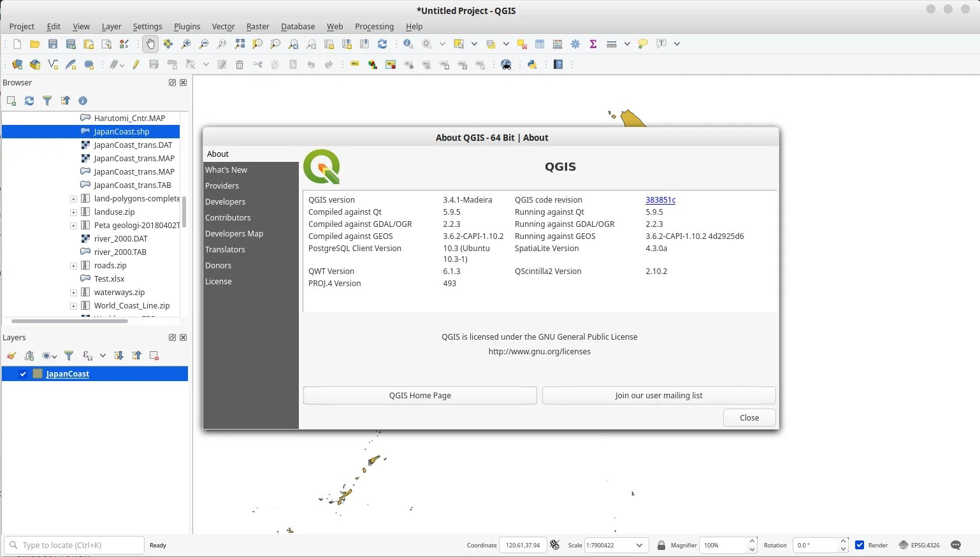Open the Scale dropdown
The height and width of the screenshot is (557, 980).
[639, 545]
